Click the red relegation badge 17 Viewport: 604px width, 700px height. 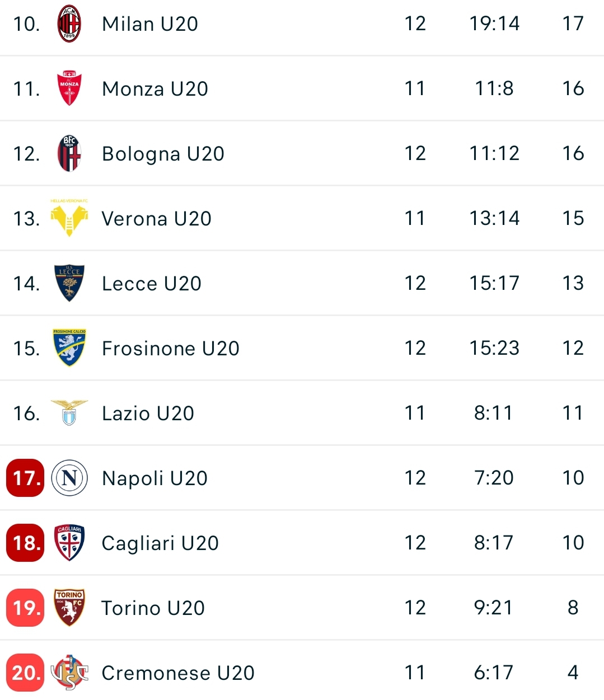[x=25, y=478]
